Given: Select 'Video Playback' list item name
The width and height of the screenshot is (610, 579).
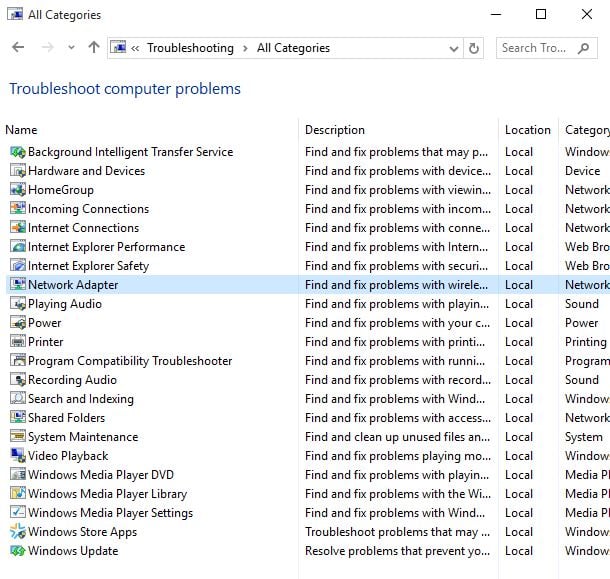Looking at the screenshot, I should (68, 456).
